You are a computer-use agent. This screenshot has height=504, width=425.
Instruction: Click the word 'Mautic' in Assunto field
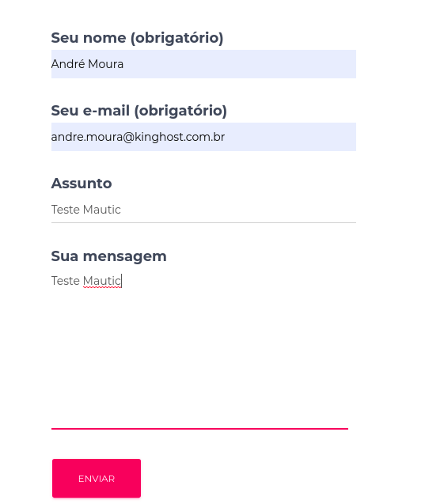(101, 210)
